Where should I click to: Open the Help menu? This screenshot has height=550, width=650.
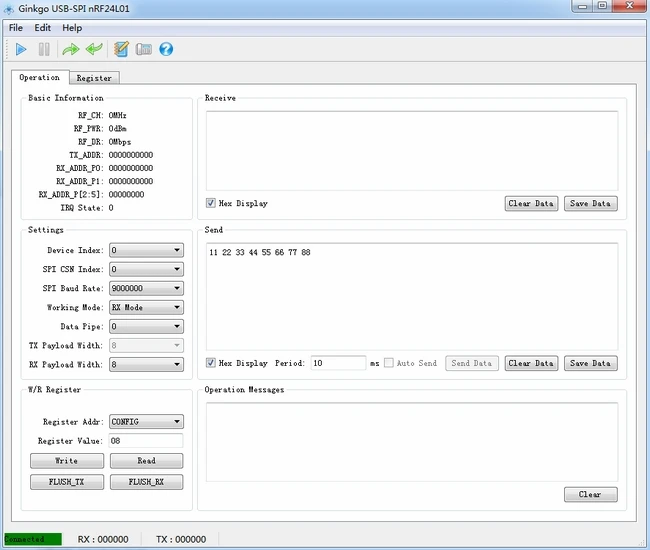coord(72,28)
